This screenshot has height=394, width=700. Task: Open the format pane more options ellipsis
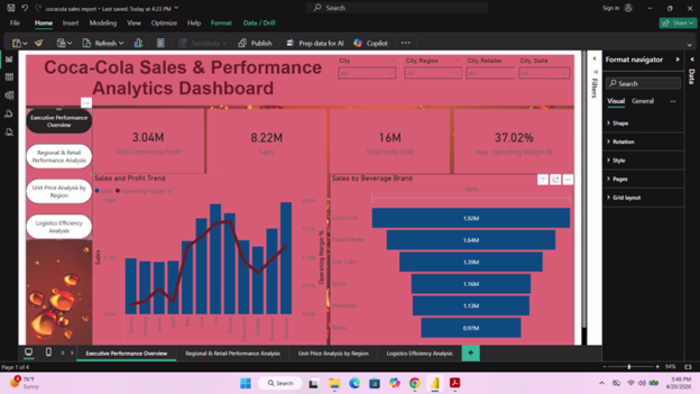tap(673, 101)
